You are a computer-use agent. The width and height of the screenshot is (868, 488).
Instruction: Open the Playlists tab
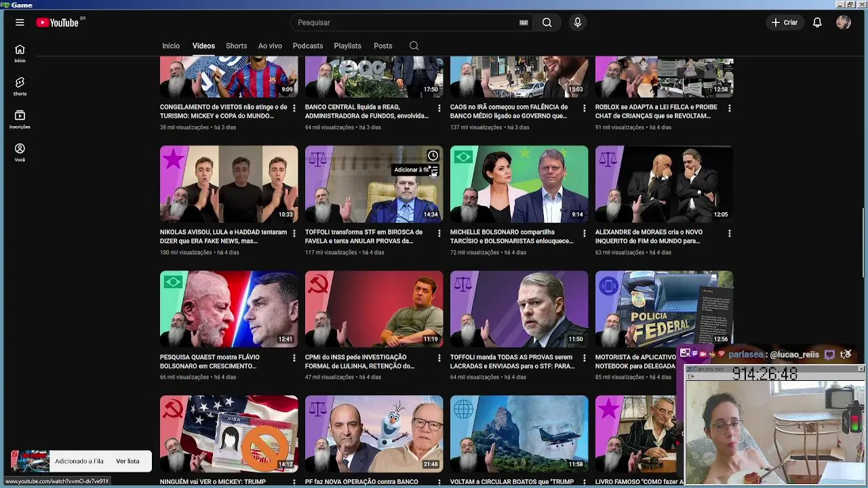pos(347,46)
